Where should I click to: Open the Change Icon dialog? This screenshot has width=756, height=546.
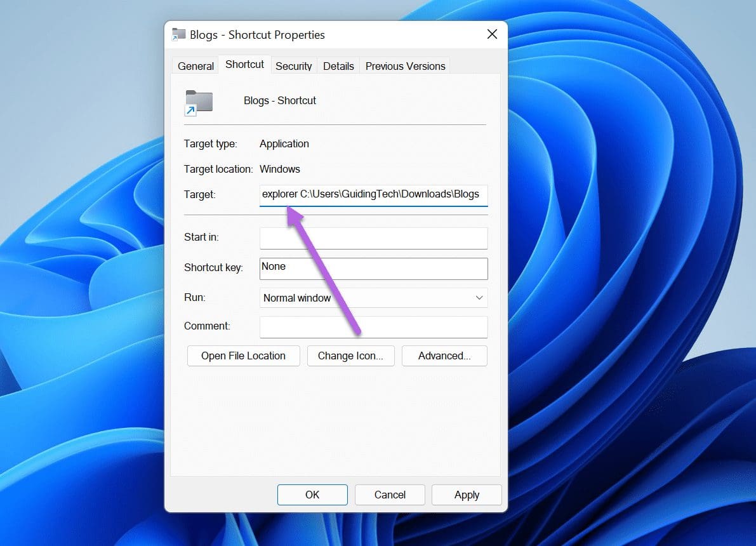(x=350, y=356)
